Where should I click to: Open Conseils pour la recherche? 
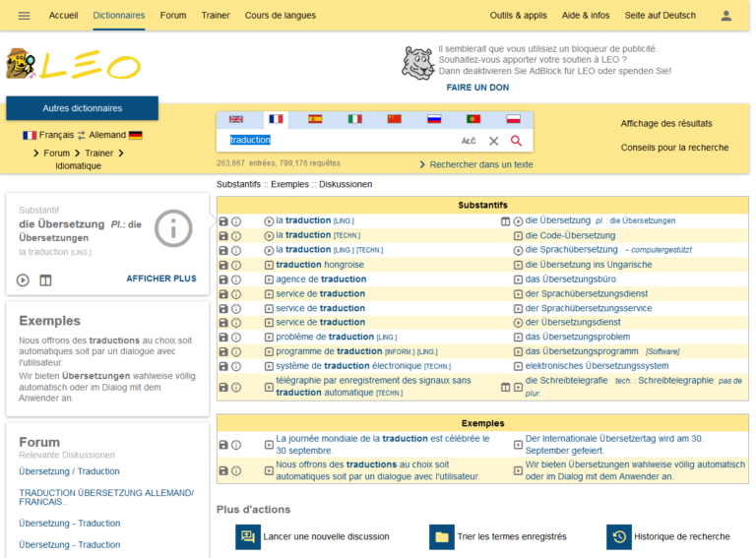674,148
